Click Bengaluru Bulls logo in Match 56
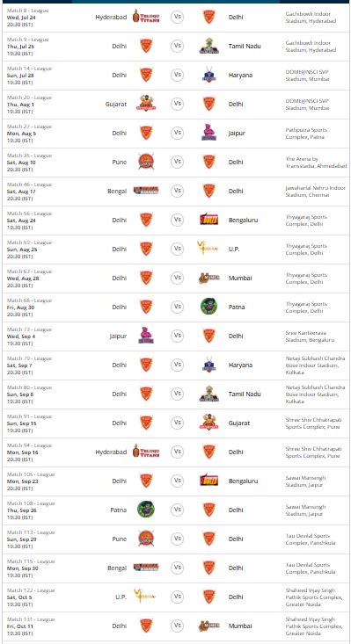The image size is (351, 644). 208,220
